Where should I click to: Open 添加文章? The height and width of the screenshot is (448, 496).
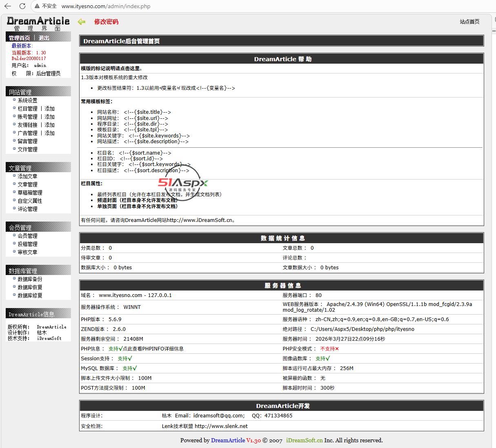[x=27, y=176]
